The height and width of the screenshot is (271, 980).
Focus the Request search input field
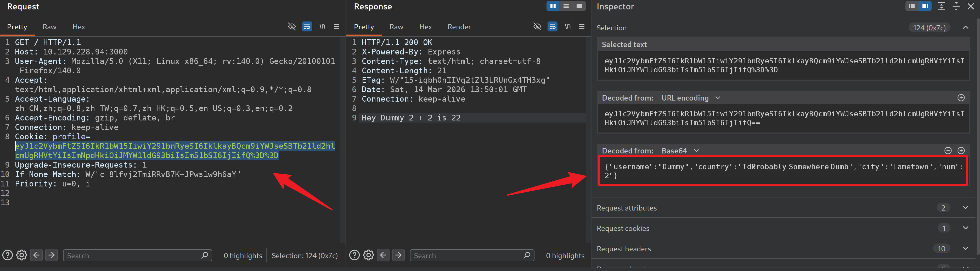[133, 255]
